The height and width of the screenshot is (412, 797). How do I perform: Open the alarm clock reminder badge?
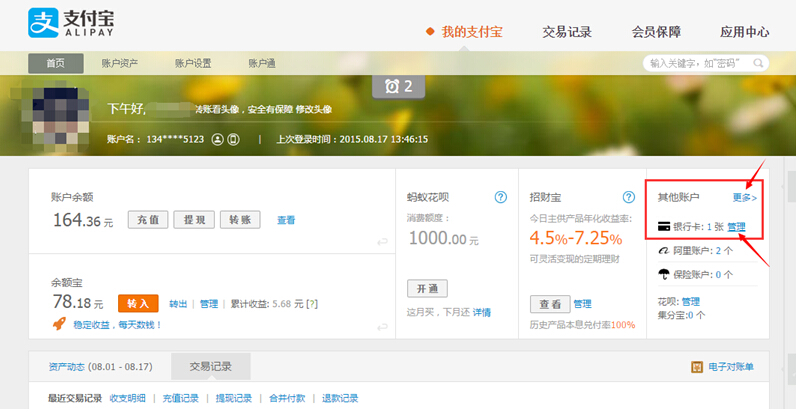pos(398,86)
